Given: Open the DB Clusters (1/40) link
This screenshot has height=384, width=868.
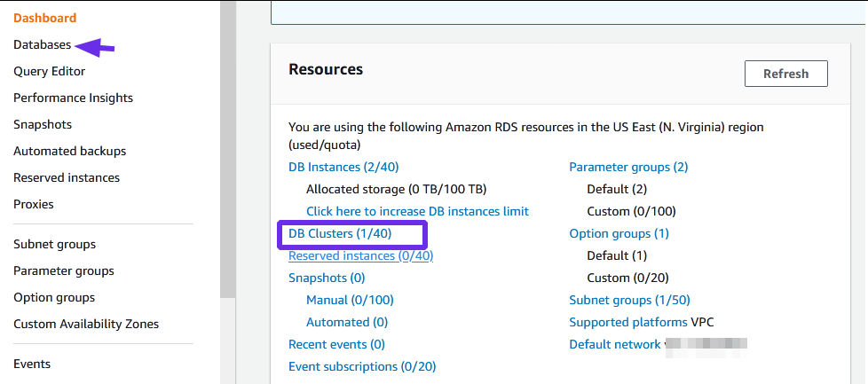Looking at the screenshot, I should 340,233.
